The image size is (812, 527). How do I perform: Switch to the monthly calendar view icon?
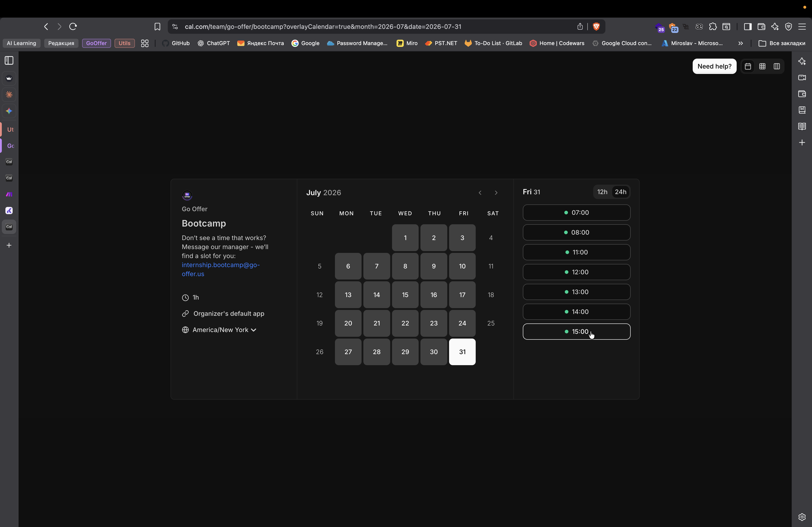747,66
